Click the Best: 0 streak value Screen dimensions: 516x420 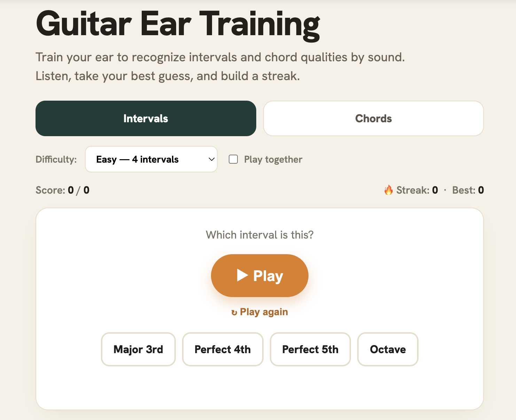click(468, 190)
